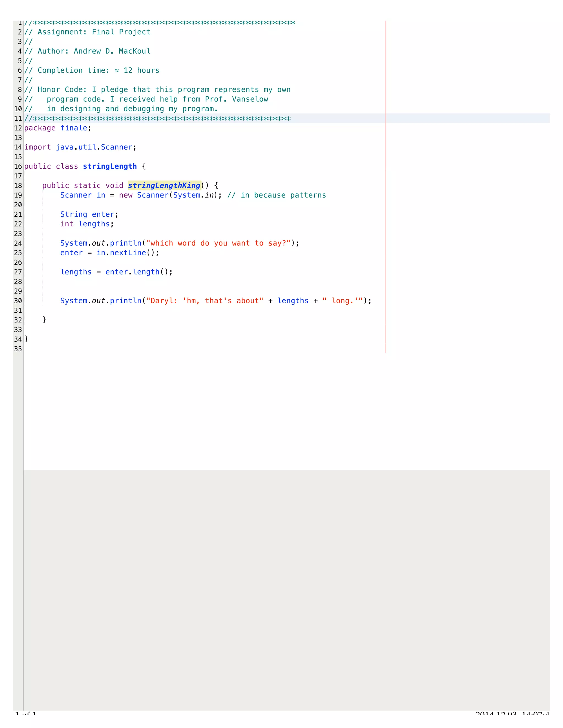Click the method's closing brace on line 32

pos(44,320)
